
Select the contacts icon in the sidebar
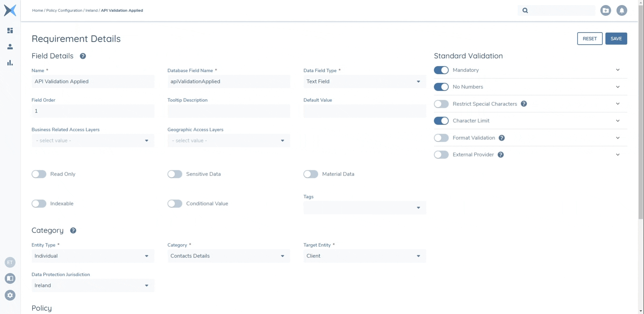tap(10, 47)
